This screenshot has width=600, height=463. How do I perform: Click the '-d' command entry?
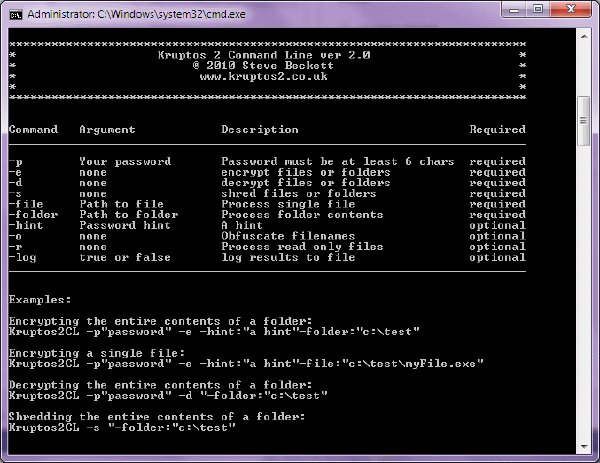click(16, 183)
